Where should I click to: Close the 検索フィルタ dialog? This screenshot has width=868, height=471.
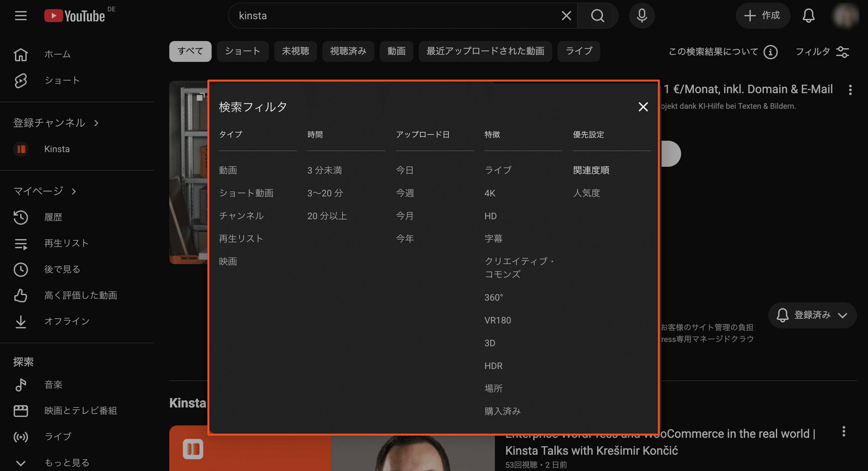[x=643, y=107]
